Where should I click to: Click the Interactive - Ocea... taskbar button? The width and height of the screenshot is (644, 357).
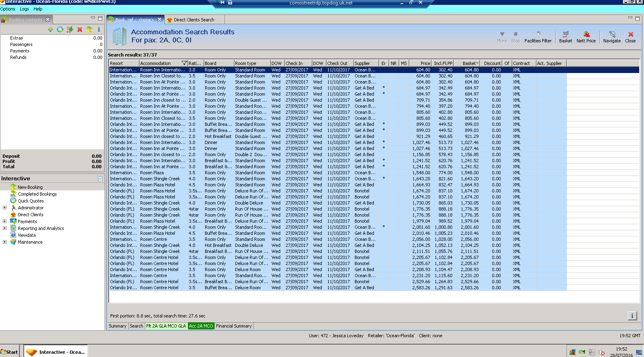pos(56,352)
